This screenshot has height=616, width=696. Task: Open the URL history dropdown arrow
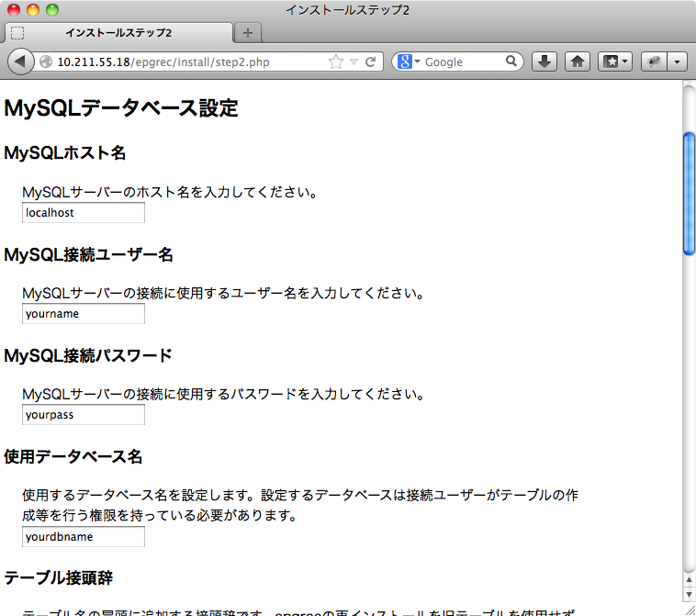pos(354,62)
